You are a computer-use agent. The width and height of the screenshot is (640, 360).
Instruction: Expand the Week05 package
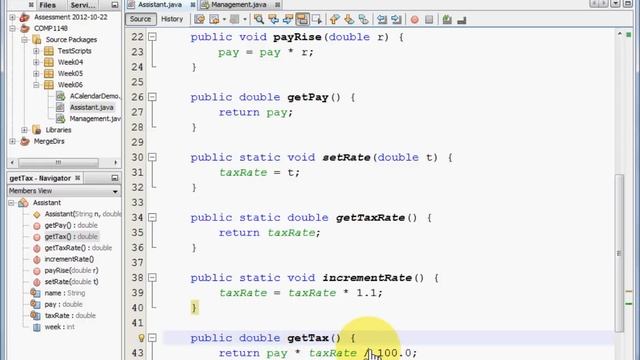click(36, 73)
